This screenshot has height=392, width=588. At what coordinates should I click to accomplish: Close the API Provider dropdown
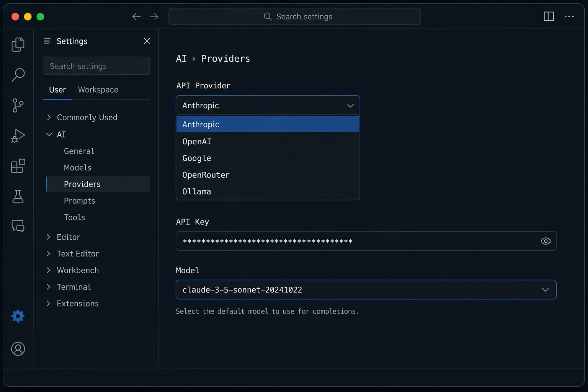[x=268, y=105]
